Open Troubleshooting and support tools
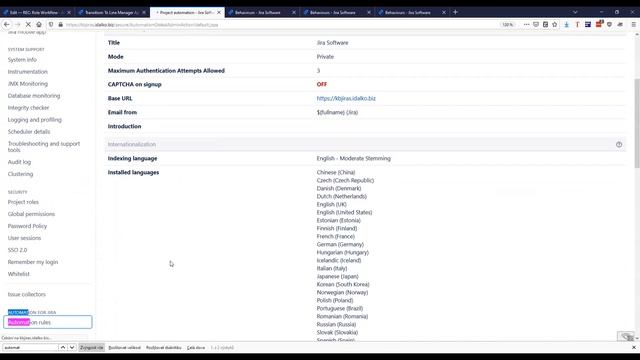This screenshot has width=640, height=360. click(44, 147)
